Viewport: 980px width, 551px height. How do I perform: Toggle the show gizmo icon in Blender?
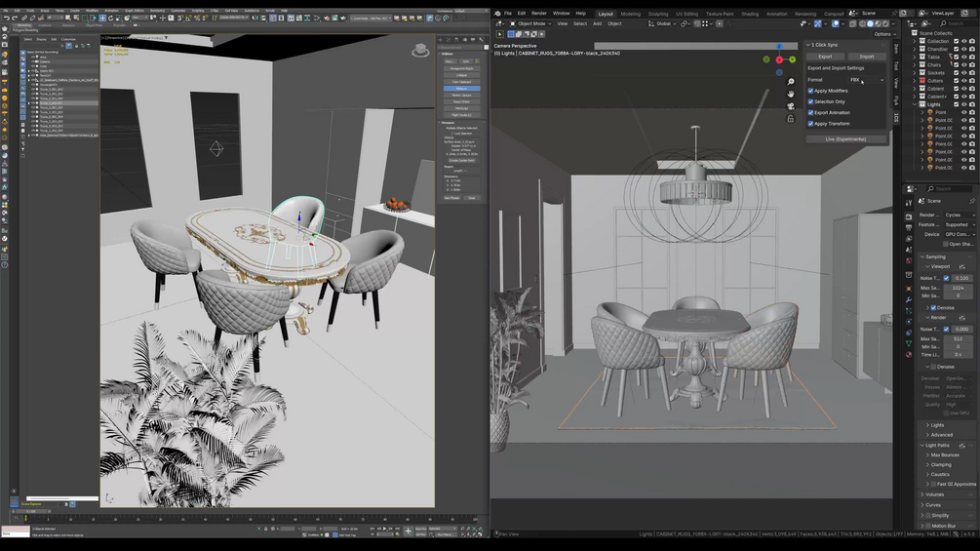pos(817,23)
